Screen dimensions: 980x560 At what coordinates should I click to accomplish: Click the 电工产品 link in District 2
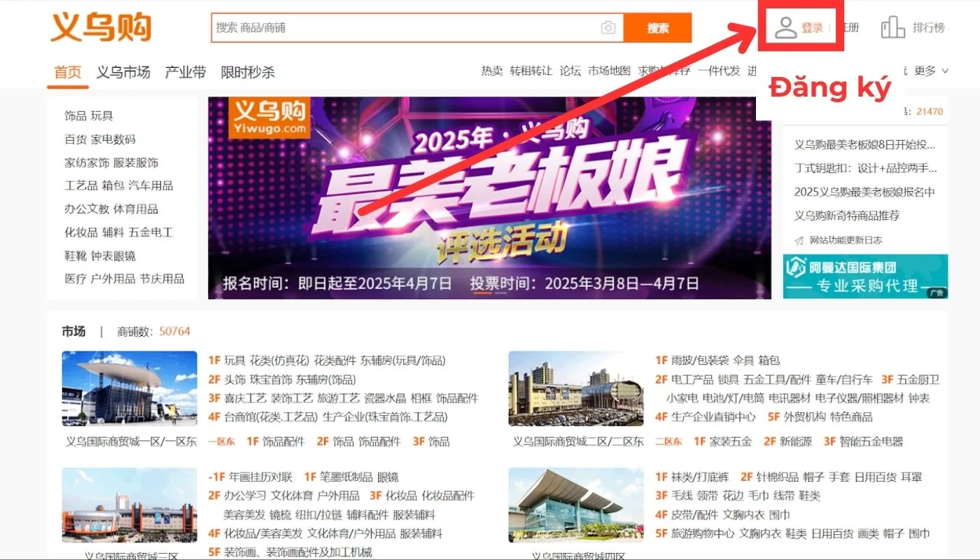point(693,379)
